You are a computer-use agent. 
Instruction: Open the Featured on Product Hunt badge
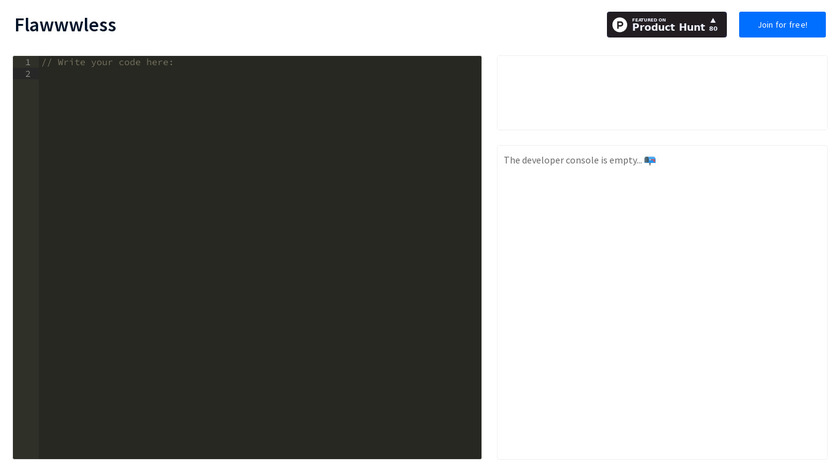[666, 25]
